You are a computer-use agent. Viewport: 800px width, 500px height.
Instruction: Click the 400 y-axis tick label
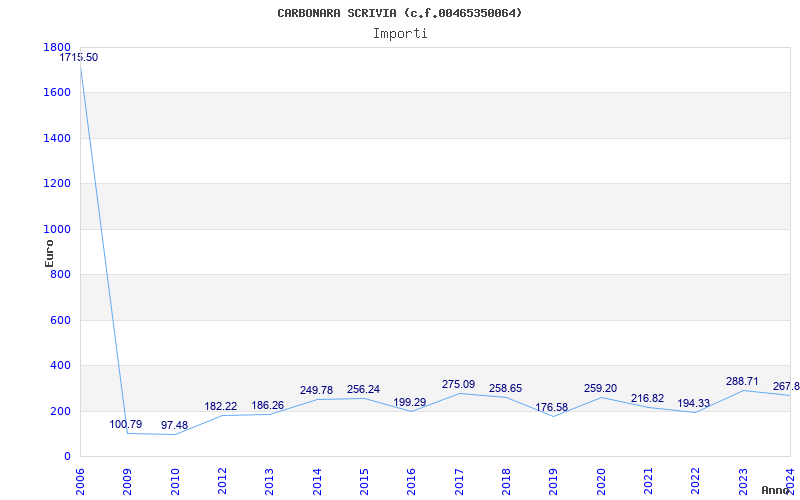coord(60,366)
